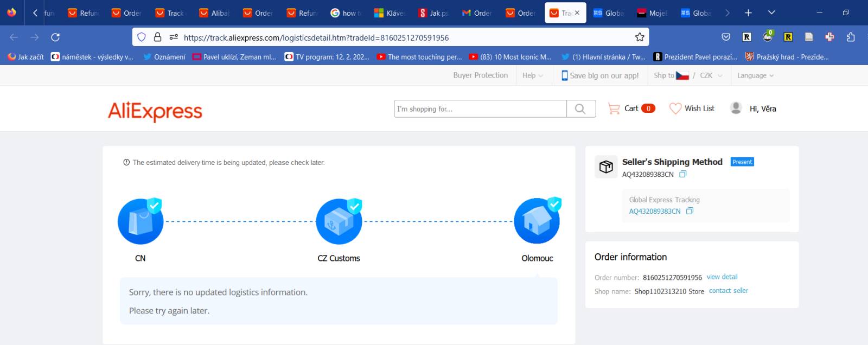Click the CN origin stage icon
This screenshot has width=868, height=345.
140,221
